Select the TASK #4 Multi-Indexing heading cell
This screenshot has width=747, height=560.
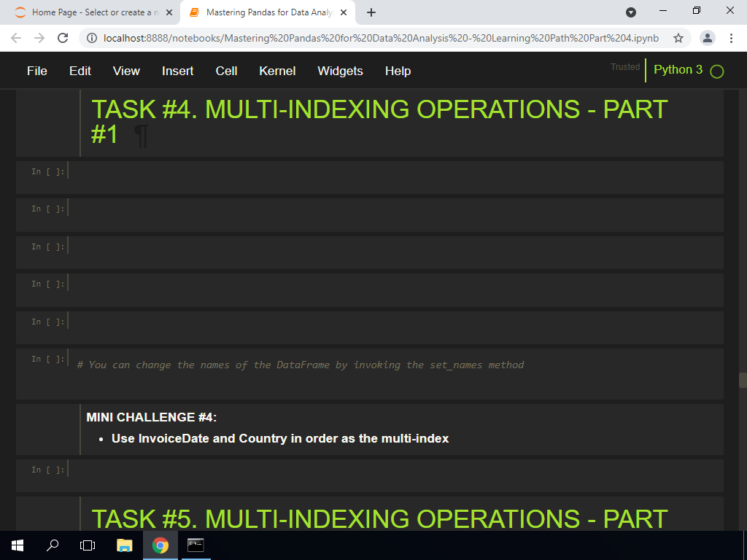(x=370, y=122)
